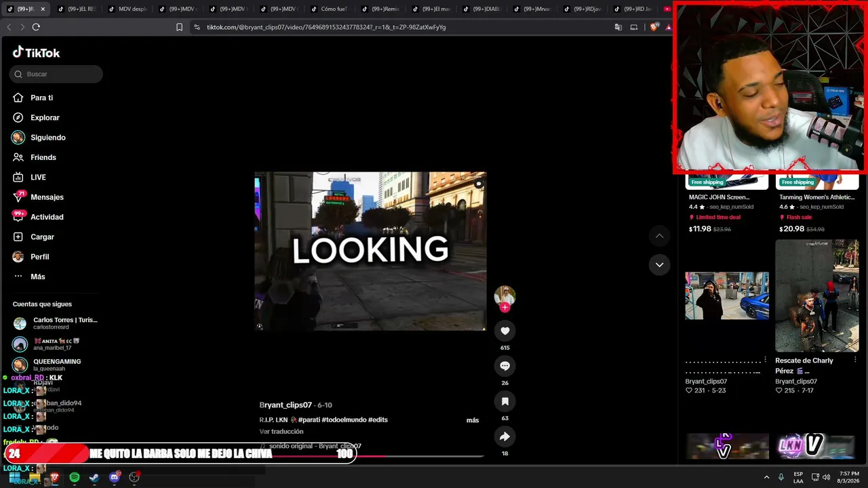The width and height of the screenshot is (868, 488).
Task: Open the Actividad notifications
Action: (47, 217)
